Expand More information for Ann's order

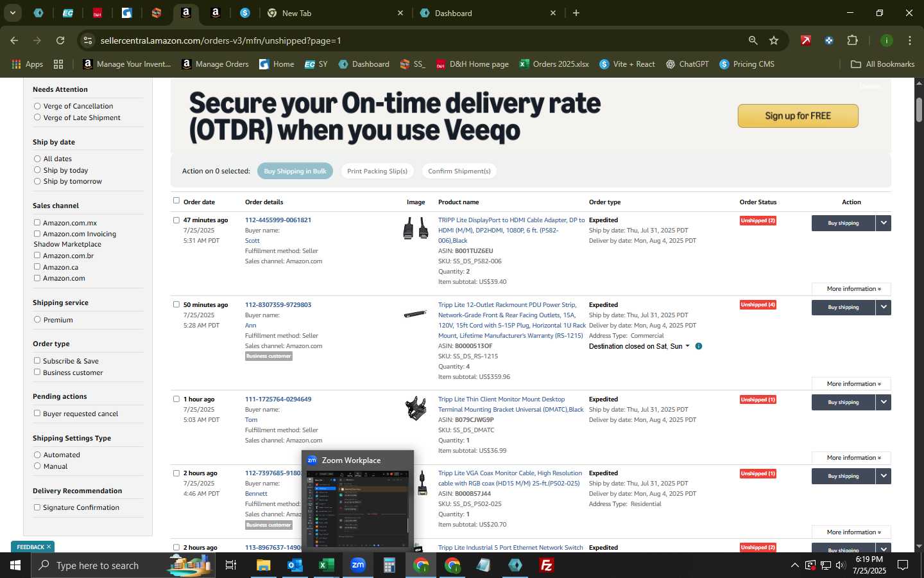(851, 384)
